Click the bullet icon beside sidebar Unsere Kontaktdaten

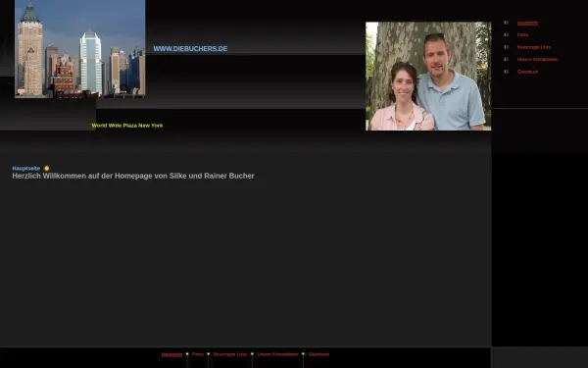(x=507, y=59)
